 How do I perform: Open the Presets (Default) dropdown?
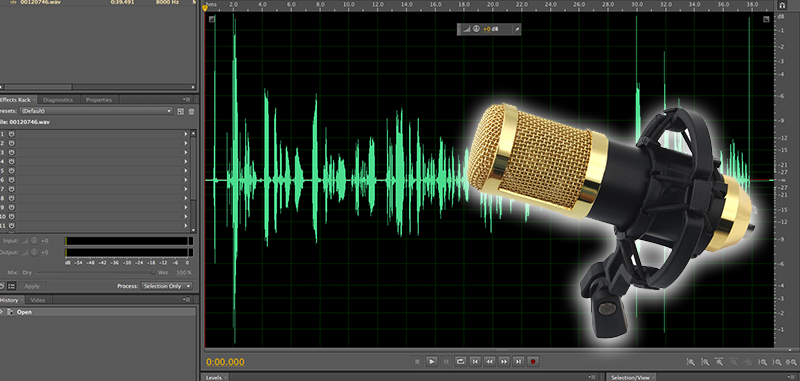tap(96, 111)
